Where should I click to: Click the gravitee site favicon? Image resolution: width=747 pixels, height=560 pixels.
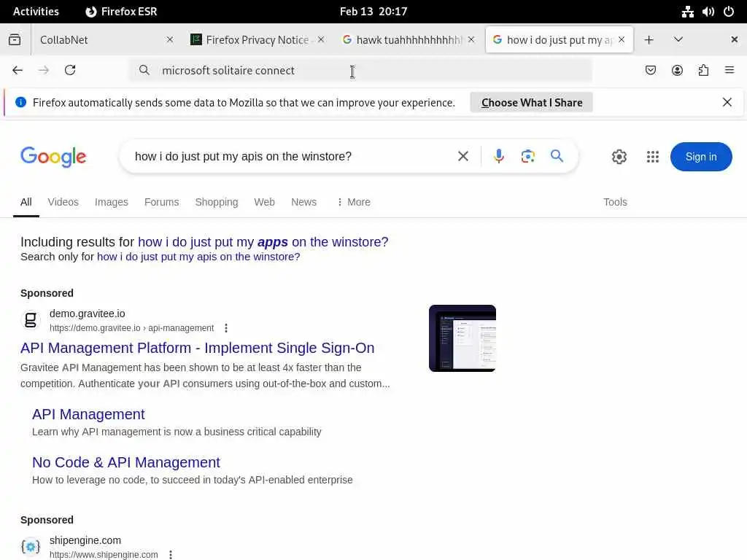pos(31,320)
